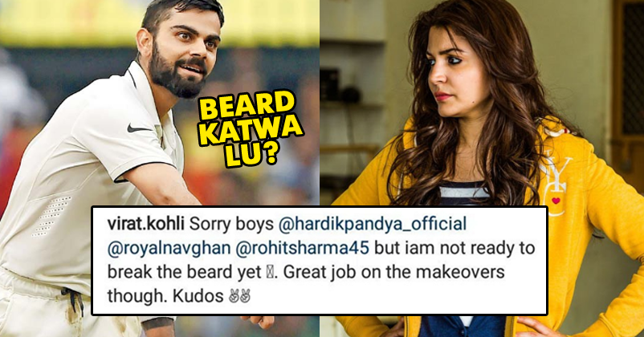Click 'Great job on the makeovers' sentence
This screenshot has height=337, width=644.
[x=393, y=273]
